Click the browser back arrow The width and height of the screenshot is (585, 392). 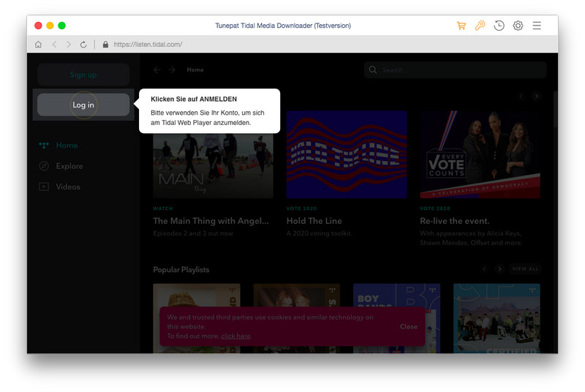(54, 45)
